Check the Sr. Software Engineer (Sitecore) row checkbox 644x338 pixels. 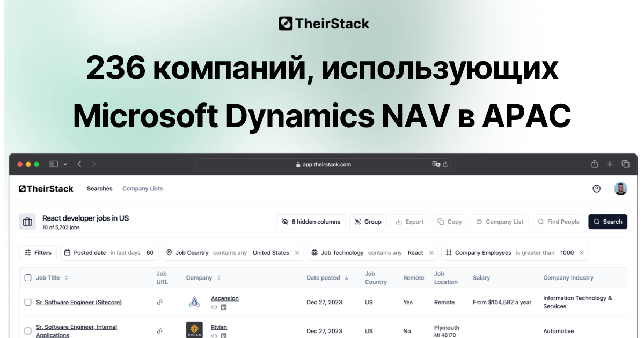pyautogui.click(x=28, y=302)
